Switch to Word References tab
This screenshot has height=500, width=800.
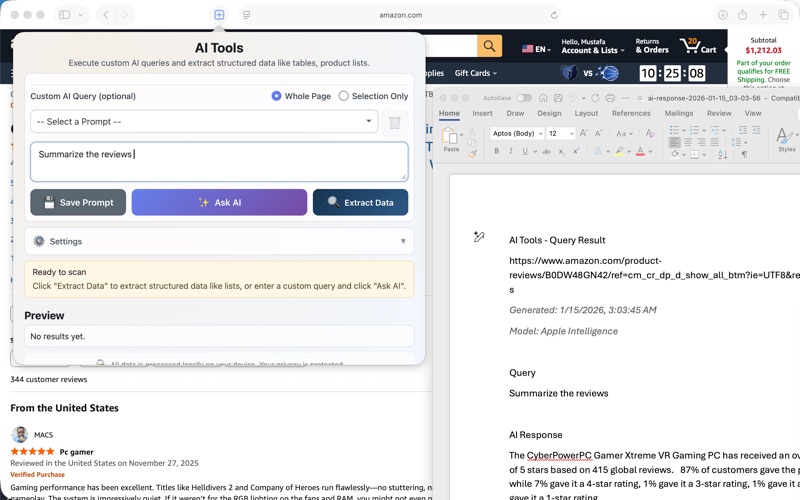(631, 113)
